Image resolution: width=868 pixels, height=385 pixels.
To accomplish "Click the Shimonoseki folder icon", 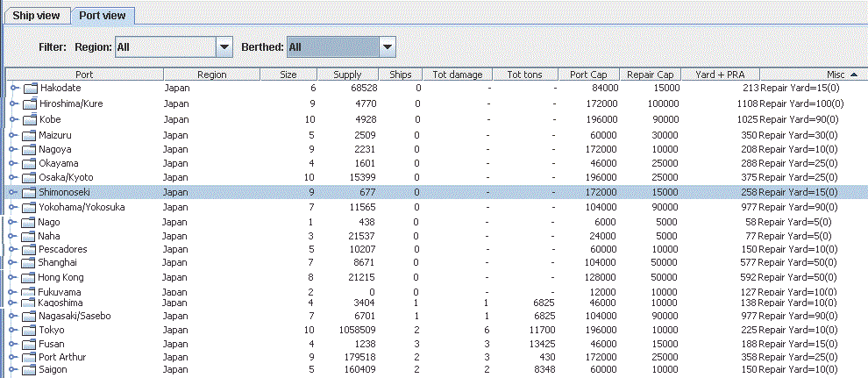I will click(x=30, y=192).
